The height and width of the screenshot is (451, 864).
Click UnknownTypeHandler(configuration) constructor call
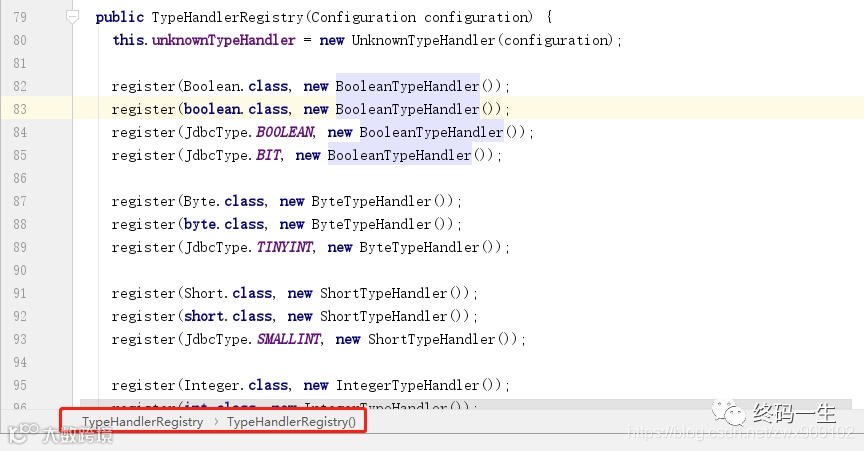tap(482, 40)
